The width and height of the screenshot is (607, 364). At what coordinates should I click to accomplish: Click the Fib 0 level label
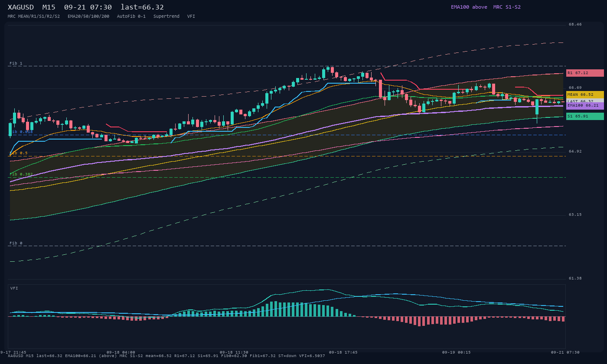click(x=16, y=243)
